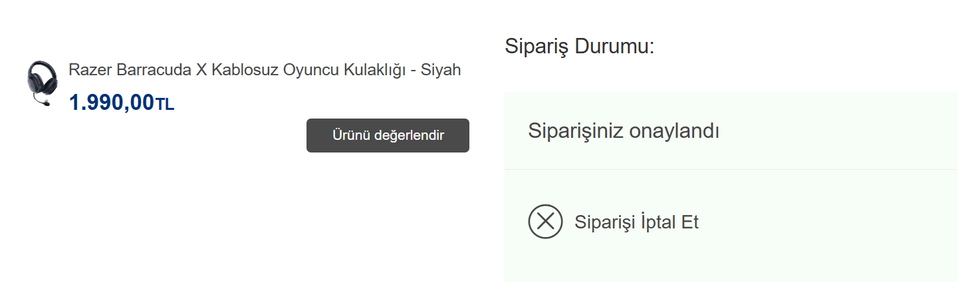Image resolution: width=980 pixels, height=293 pixels.
Task: Click the TL currency label
Action: coord(165,105)
